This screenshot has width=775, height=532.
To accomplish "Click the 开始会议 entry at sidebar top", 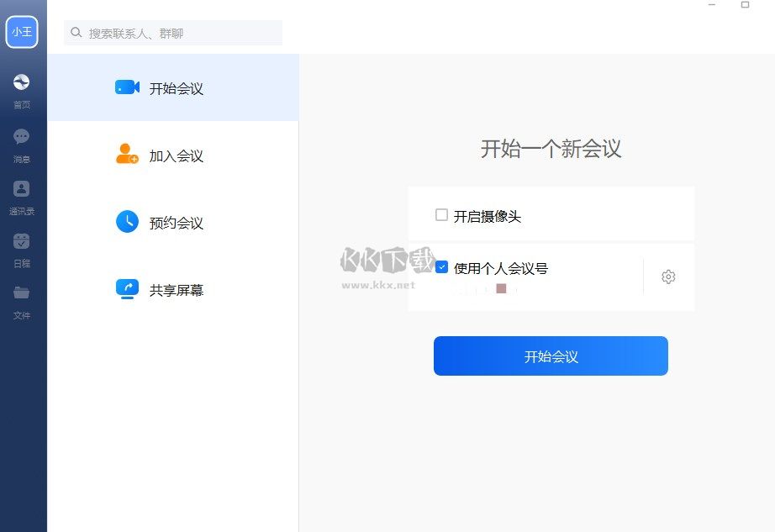I will click(x=177, y=87).
